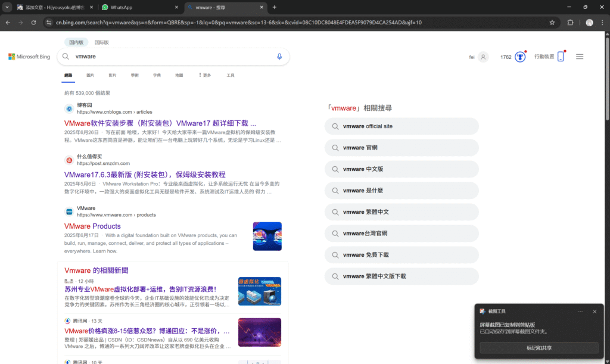This screenshot has width=610, height=364.
Task: Search related term vmware 中文版
Action: click(x=402, y=169)
